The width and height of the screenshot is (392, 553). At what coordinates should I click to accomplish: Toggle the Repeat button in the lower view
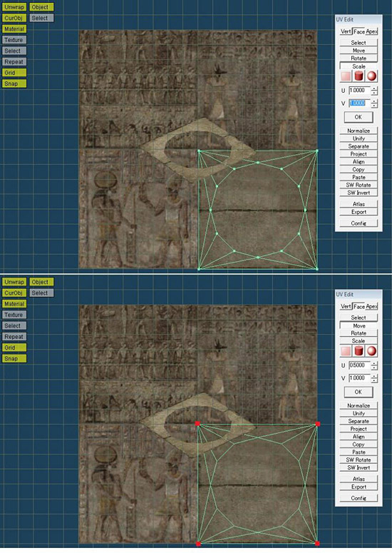click(x=14, y=337)
